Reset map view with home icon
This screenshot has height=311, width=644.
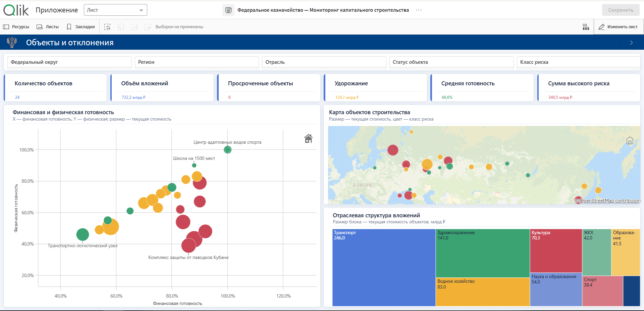(x=630, y=140)
